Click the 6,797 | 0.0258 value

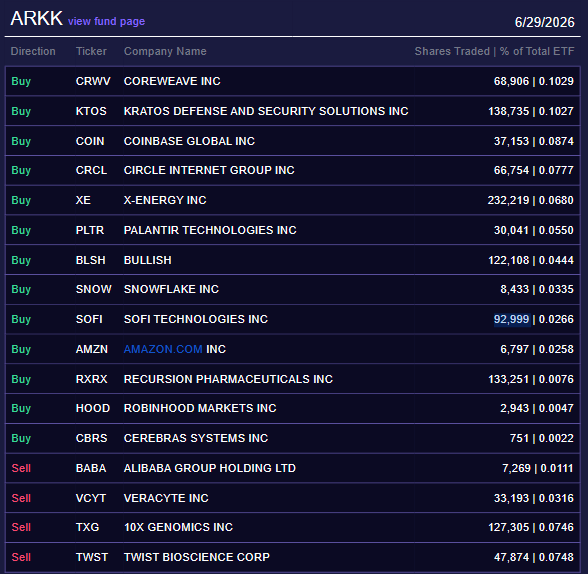coord(537,349)
